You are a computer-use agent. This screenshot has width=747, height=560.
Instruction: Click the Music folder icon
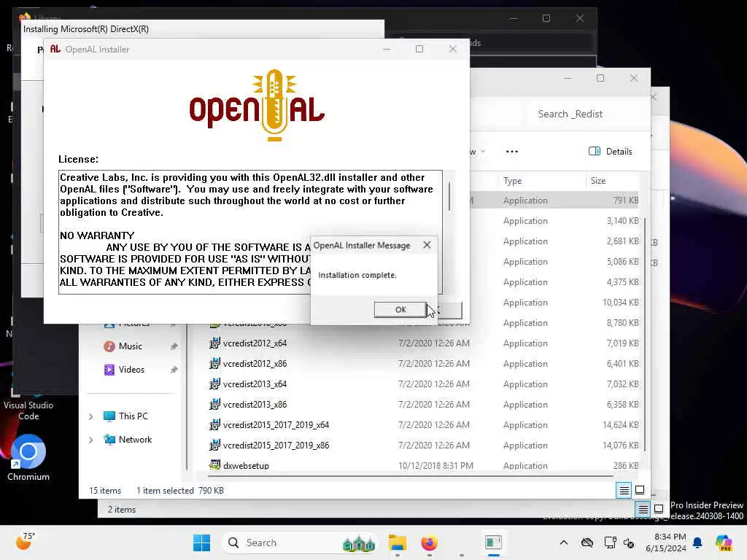109,346
